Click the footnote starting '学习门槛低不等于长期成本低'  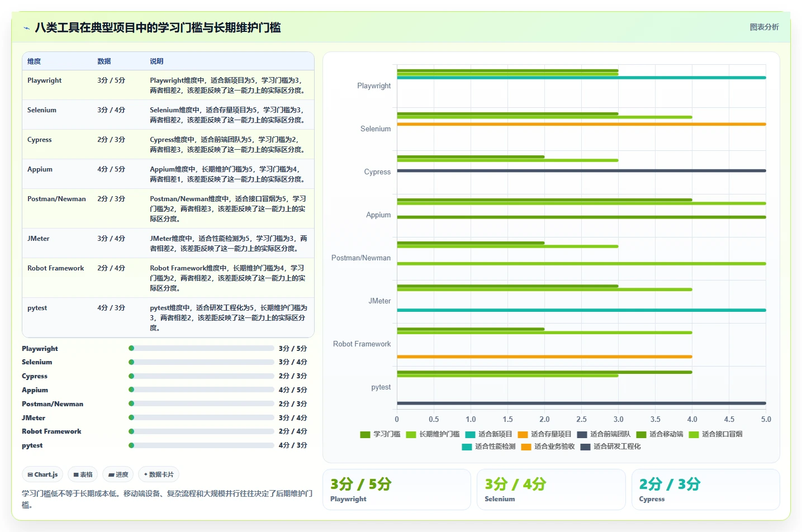[x=167, y=499]
